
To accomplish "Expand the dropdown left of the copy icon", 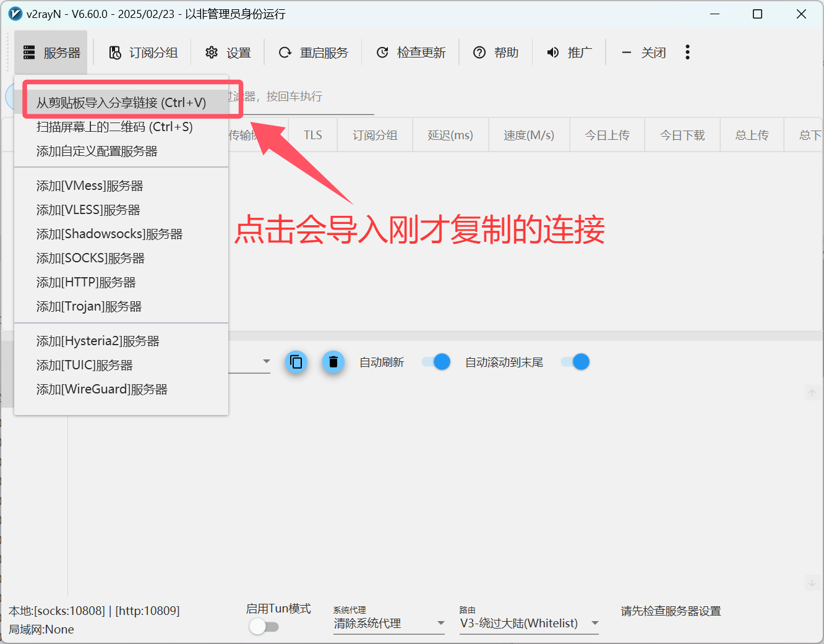I will coord(267,362).
